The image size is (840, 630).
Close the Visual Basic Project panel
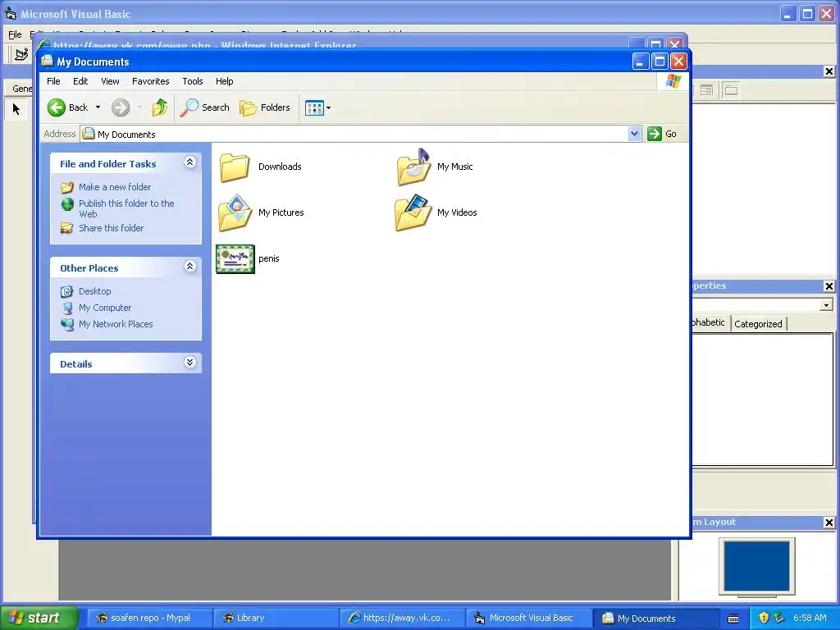click(829, 71)
